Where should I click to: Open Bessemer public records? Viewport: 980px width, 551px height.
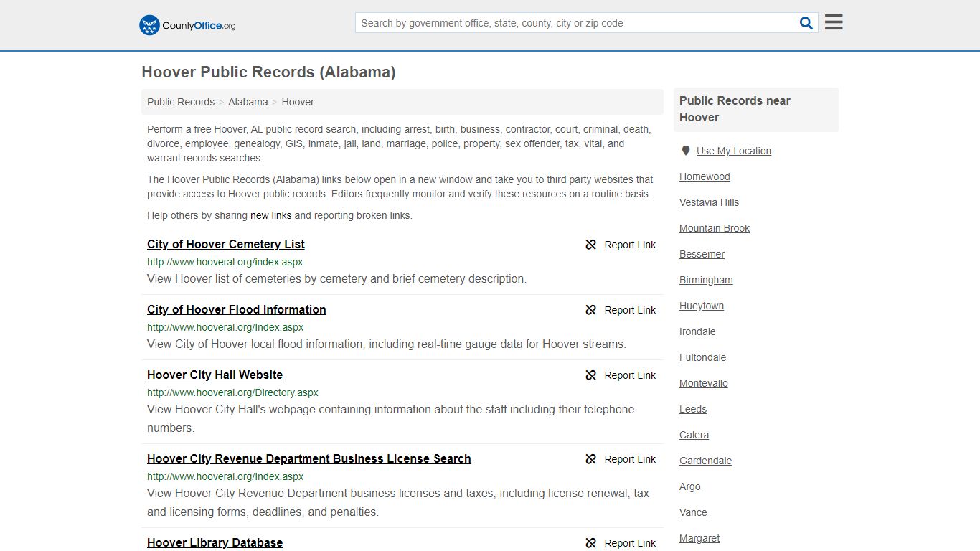702,254
